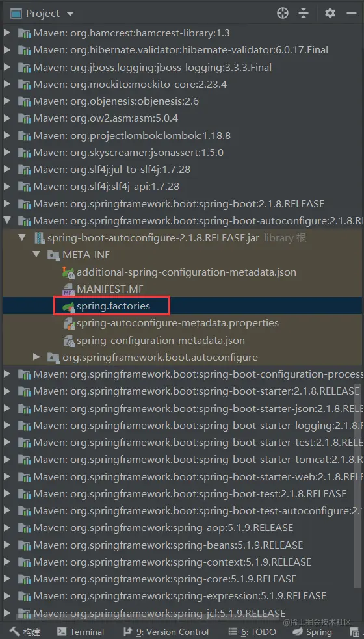Select additional-spring-configuration-metadata.json file
The height and width of the screenshot is (639, 364).
[187, 272]
